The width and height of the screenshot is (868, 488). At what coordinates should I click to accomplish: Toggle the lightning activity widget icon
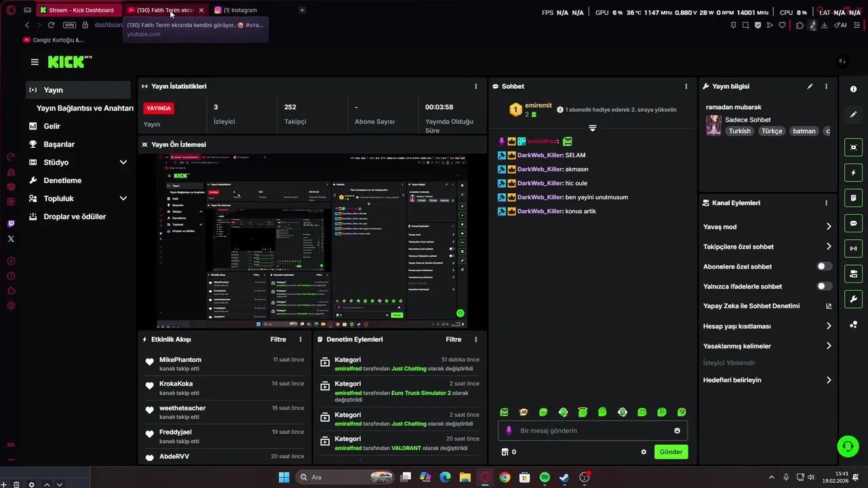click(853, 173)
